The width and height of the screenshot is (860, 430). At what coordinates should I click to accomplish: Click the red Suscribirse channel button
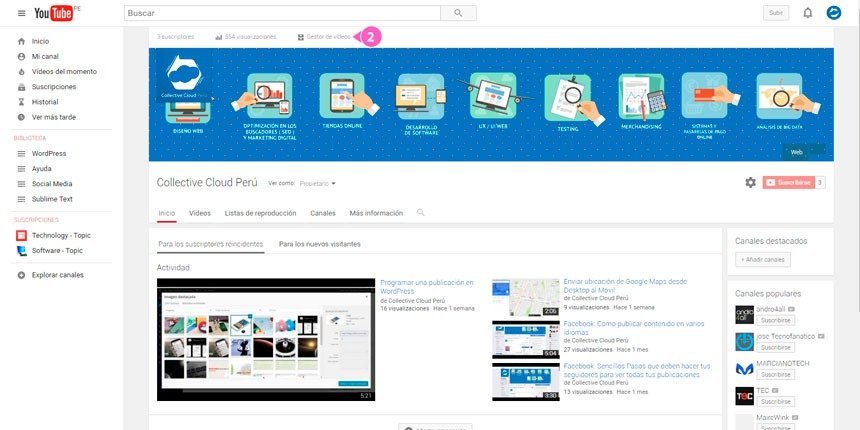(x=789, y=183)
